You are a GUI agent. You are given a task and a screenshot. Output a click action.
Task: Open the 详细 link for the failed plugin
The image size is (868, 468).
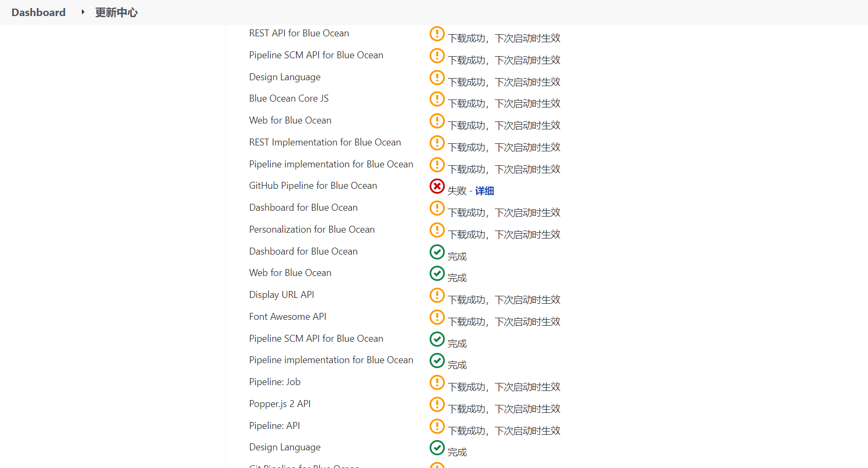(x=484, y=191)
